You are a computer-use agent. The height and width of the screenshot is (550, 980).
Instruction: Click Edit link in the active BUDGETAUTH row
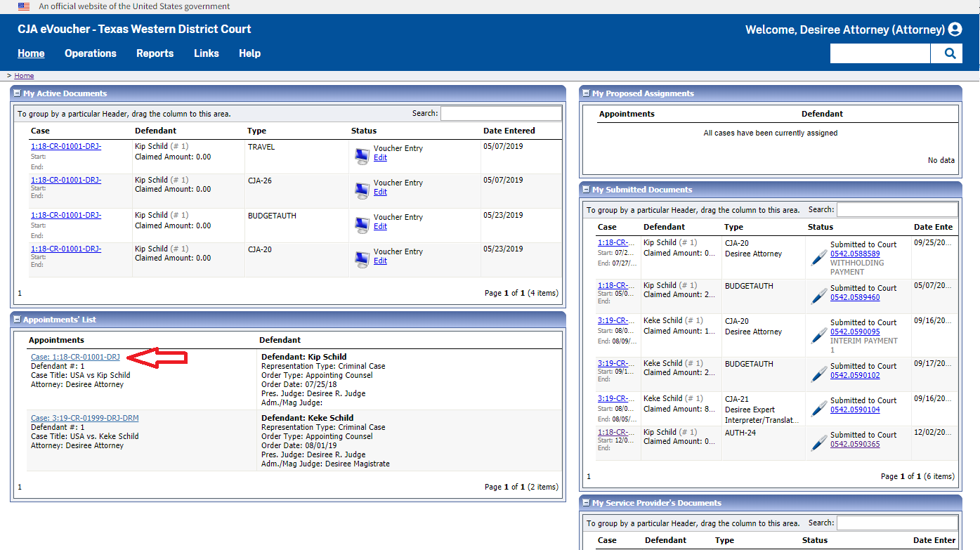[380, 227]
